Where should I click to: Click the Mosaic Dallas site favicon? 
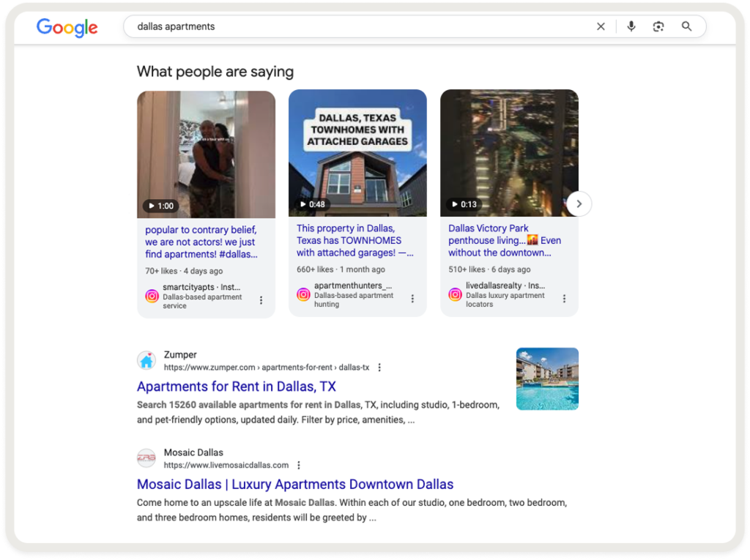pos(146,458)
